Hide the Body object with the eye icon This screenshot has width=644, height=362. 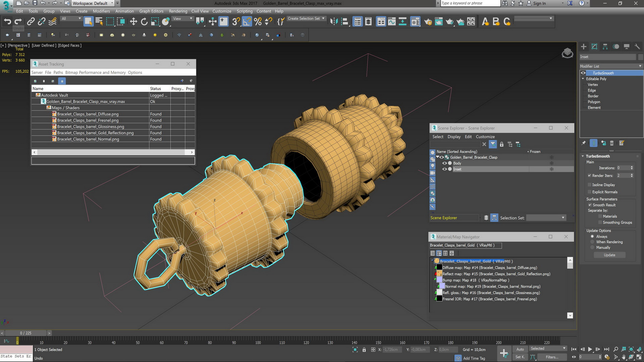click(444, 163)
